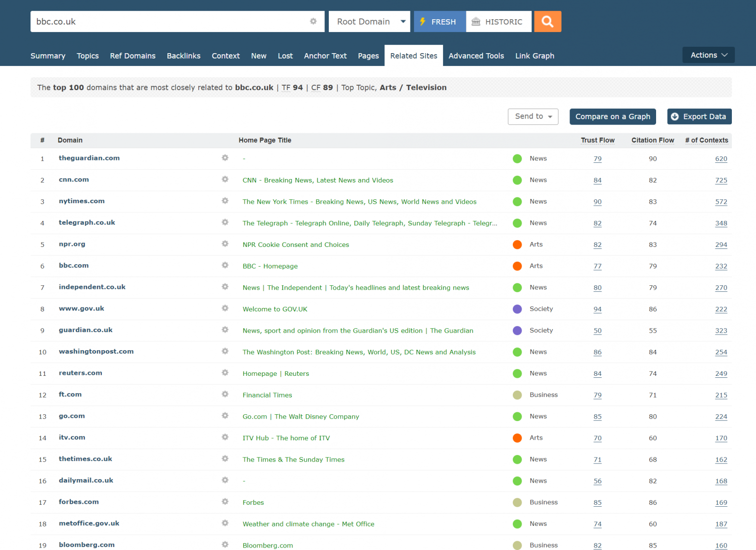Viewport: 756px width, 550px height.
Task: Click gear icon for theguardian.com row
Action: (x=225, y=158)
